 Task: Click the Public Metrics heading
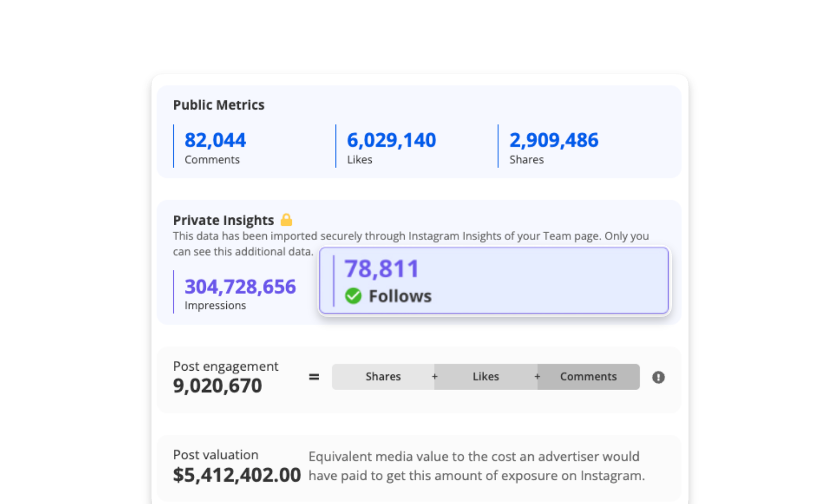[x=219, y=105]
